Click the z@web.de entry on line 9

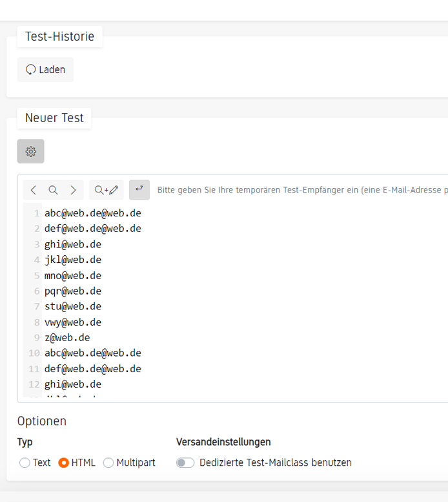coord(67,338)
